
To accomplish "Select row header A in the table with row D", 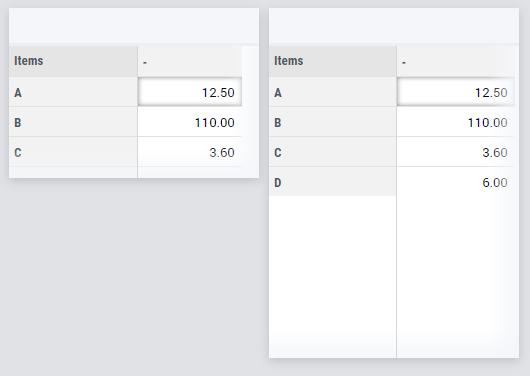I will tap(333, 92).
